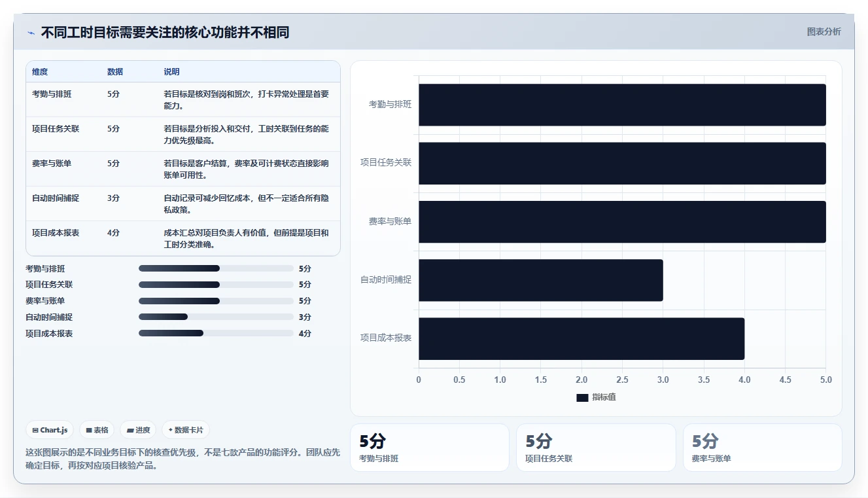The image size is (868, 498).
Task: Click the icon on the 进度 chip
Action: pyautogui.click(x=130, y=430)
